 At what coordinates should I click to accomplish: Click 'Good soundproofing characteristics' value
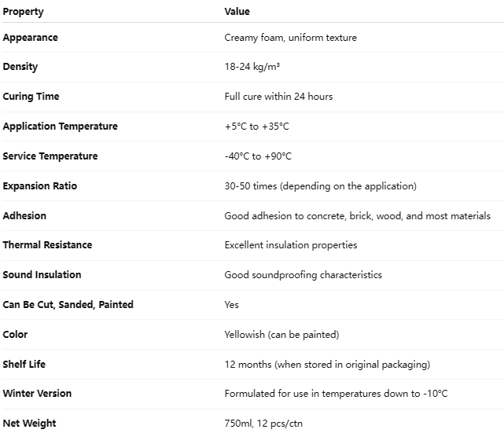[x=303, y=275]
